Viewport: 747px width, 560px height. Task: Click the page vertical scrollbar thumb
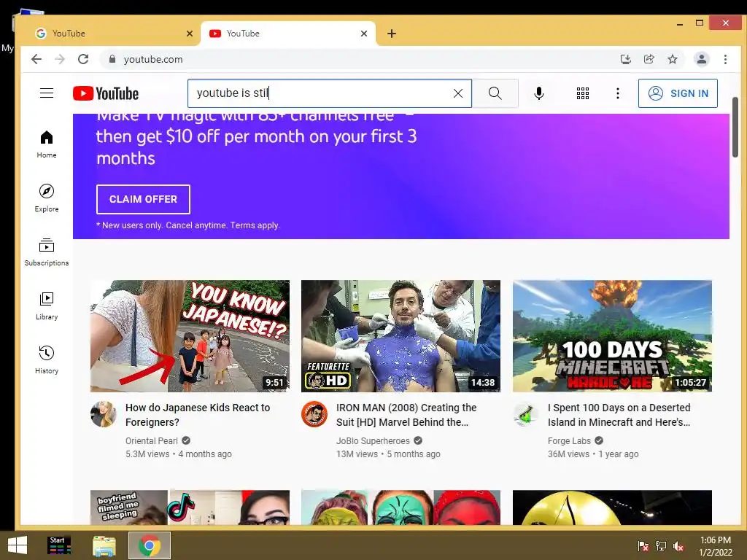point(735,127)
